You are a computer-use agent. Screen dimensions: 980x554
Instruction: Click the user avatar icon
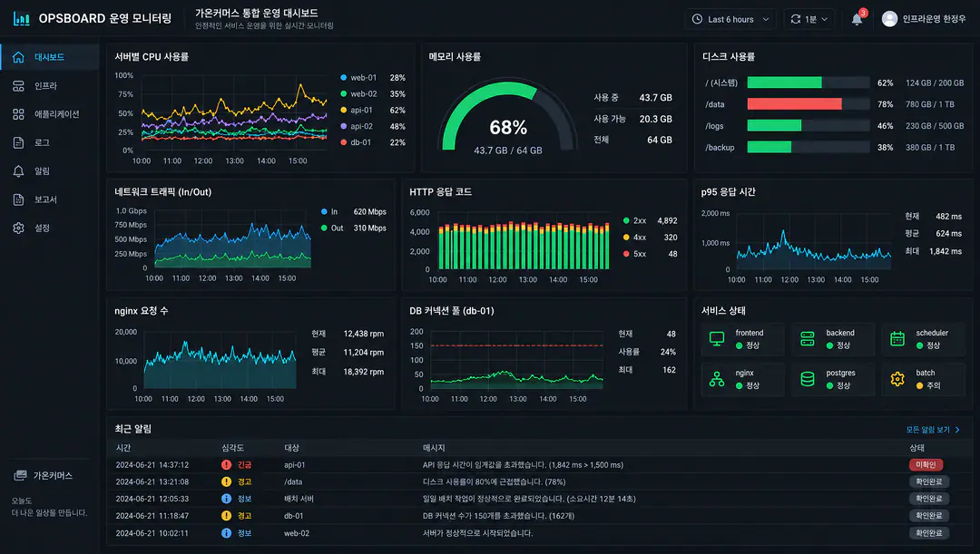(x=889, y=19)
